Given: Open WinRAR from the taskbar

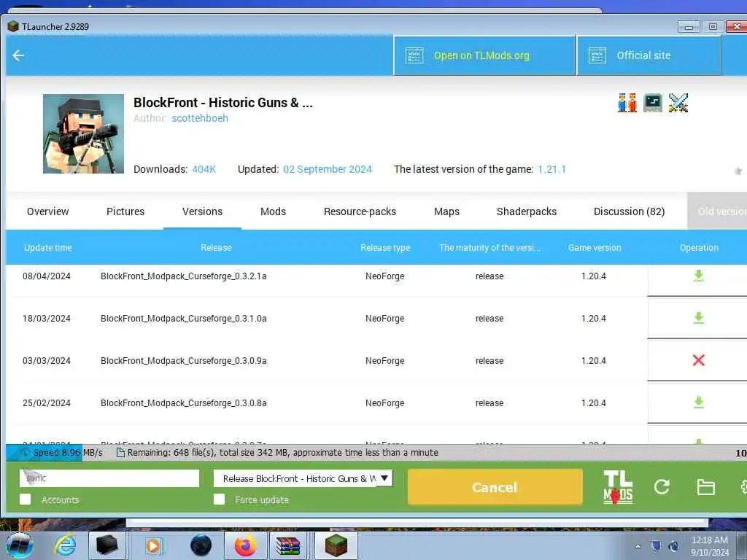Looking at the screenshot, I should (x=289, y=545).
